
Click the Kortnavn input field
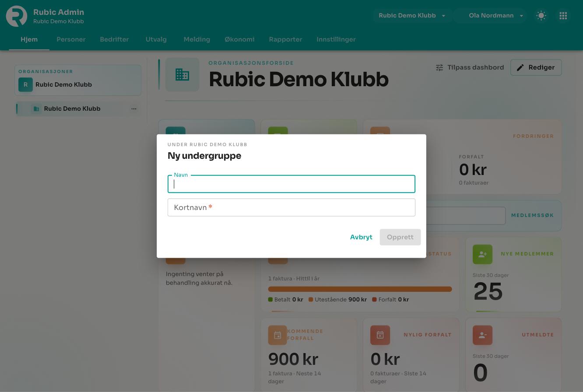[x=291, y=207]
